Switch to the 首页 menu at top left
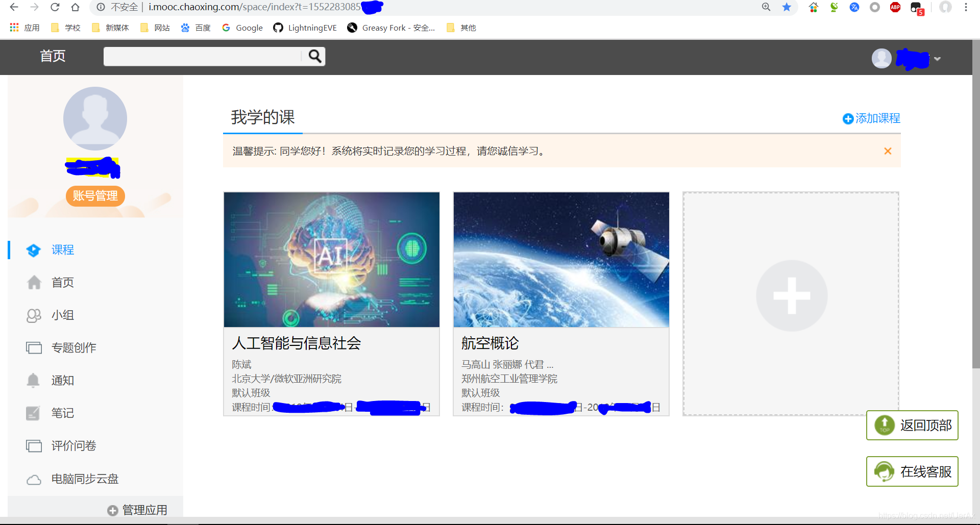Viewport: 980px width, 525px height. [x=52, y=56]
